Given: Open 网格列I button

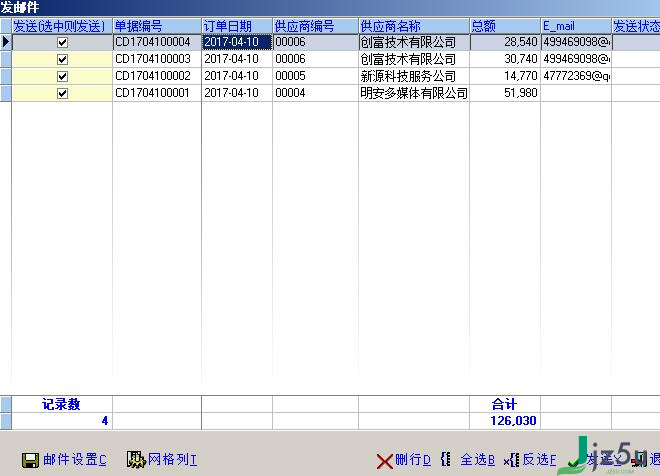Looking at the screenshot, I should click(x=162, y=460).
